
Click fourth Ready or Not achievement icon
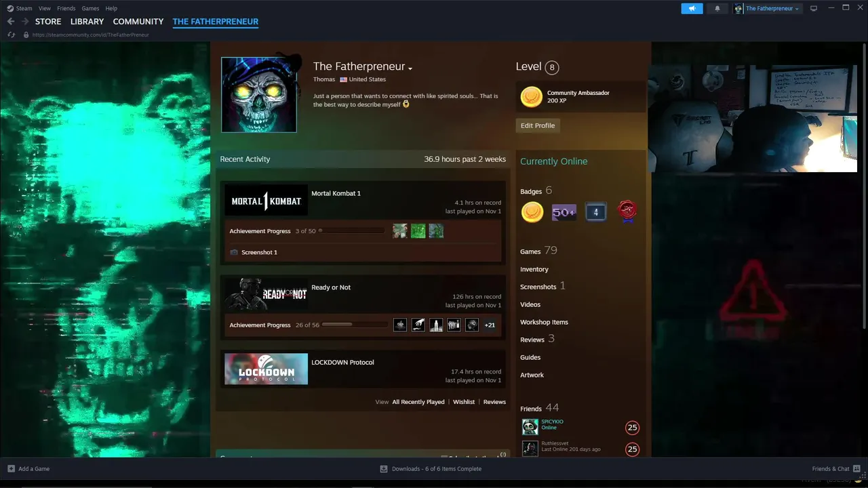point(454,325)
